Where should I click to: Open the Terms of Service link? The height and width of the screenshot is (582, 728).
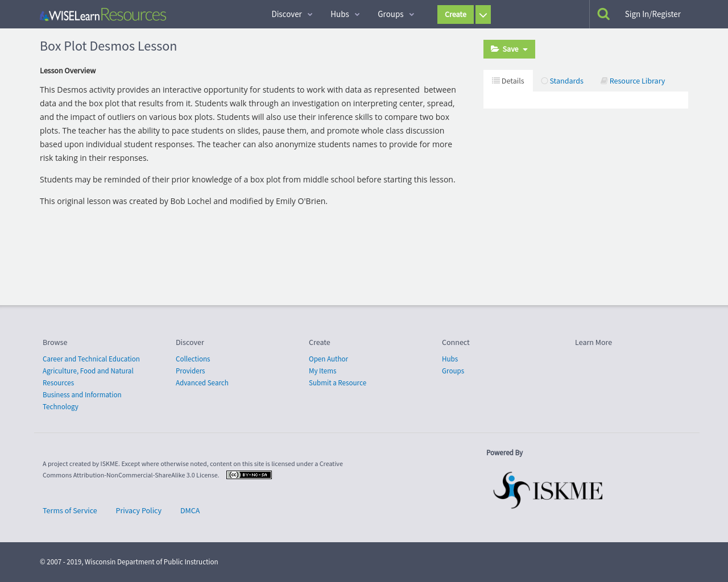[x=70, y=511]
